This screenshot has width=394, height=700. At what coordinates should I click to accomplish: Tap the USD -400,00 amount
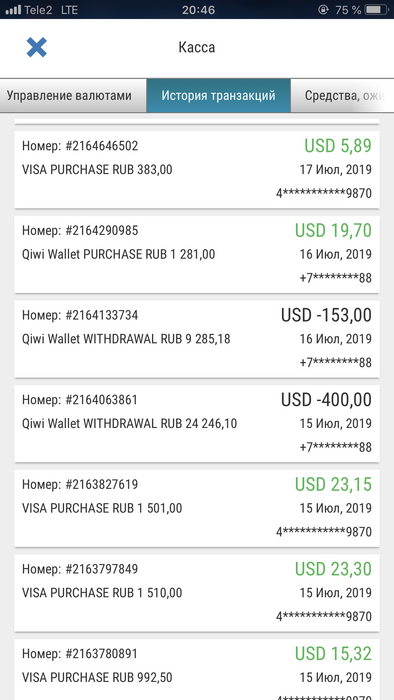pos(326,400)
